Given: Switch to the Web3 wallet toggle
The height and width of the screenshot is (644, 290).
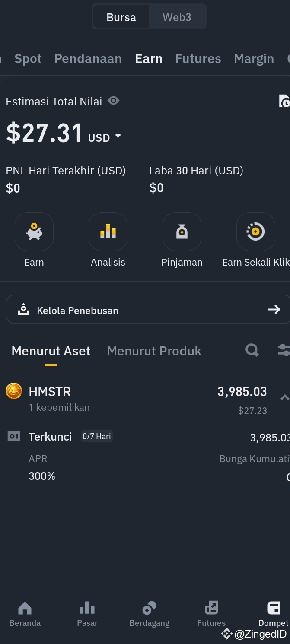Looking at the screenshot, I should 177,17.
